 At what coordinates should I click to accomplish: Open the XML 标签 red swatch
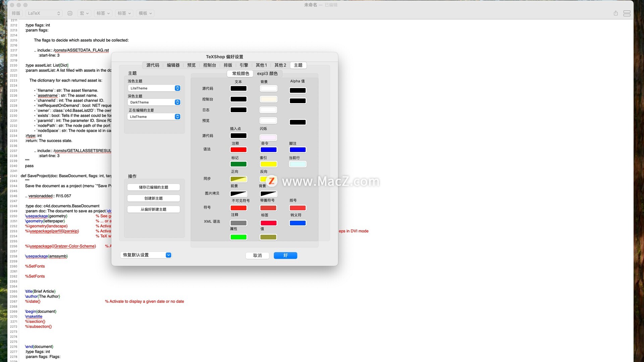(268, 223)
